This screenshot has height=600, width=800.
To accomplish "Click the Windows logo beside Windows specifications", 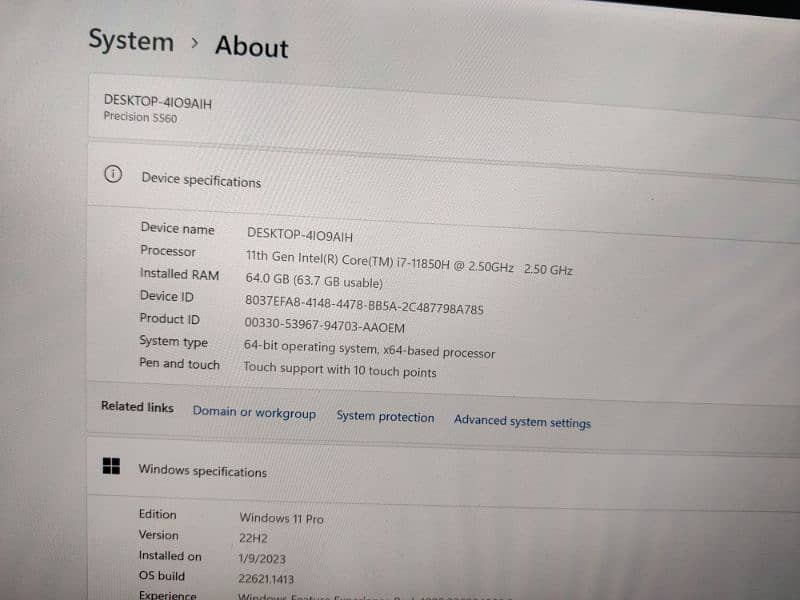I will point(111,466).
